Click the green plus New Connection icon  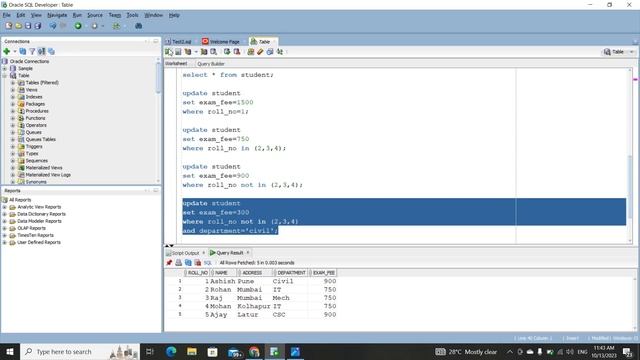coord(7,51)
